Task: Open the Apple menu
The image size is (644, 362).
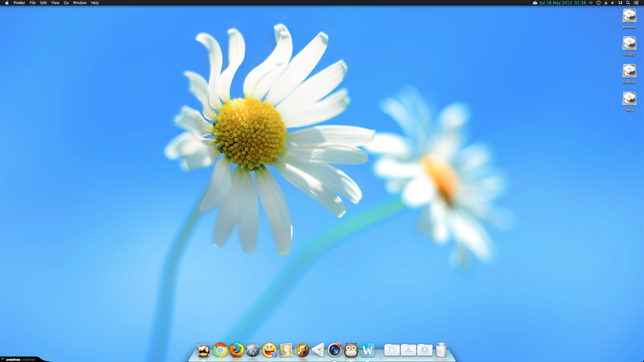Action: point(7,3)
